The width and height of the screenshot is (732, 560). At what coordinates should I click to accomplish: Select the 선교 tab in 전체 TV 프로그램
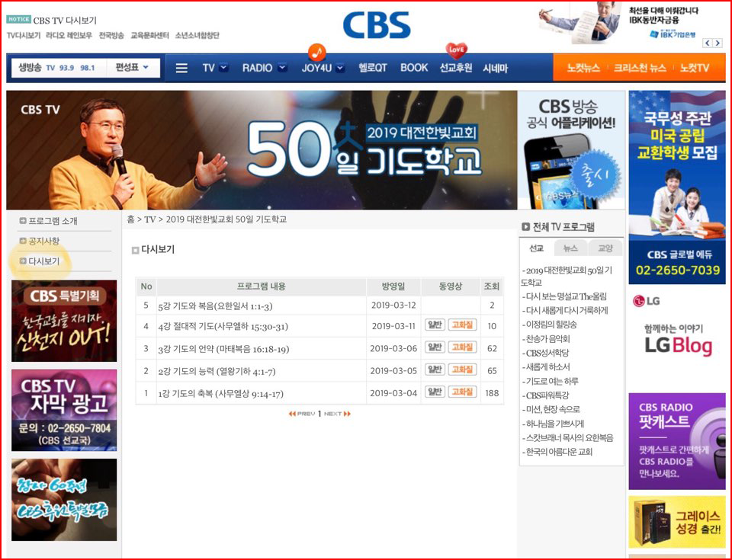click(536, 248)
